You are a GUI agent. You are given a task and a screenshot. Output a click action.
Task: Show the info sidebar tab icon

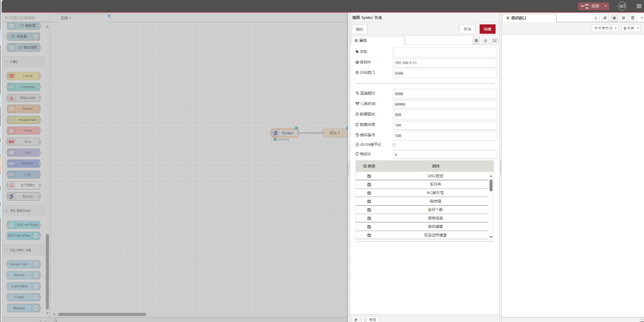(x=596, y=18)
